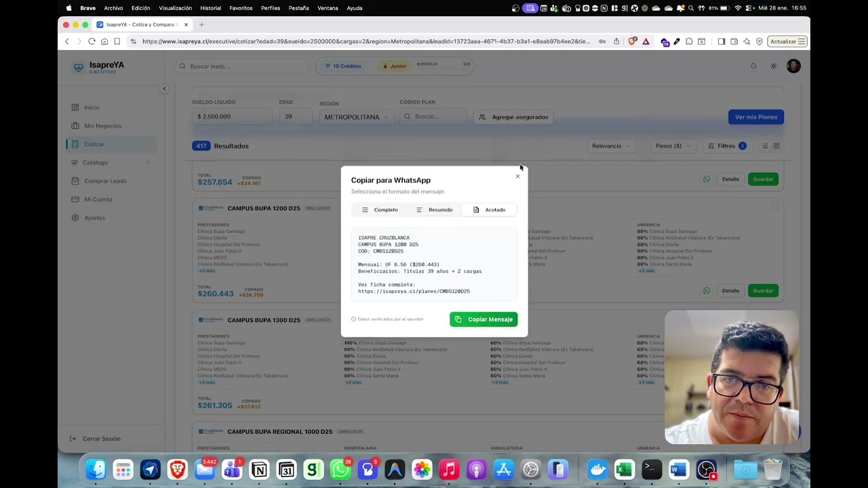Bookmark the page in the Brave toolbar
This screenshot has width=868, height=488.
click(117, 41)
